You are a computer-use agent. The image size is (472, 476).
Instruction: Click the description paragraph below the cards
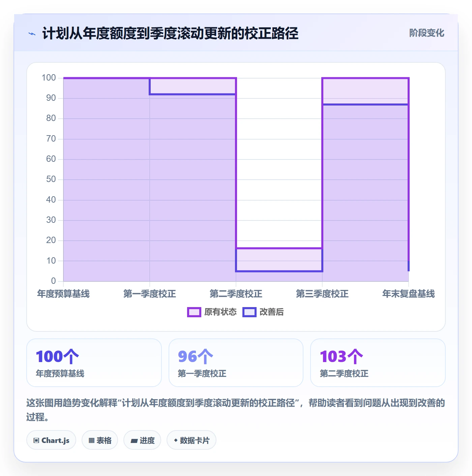pos(236,410)
